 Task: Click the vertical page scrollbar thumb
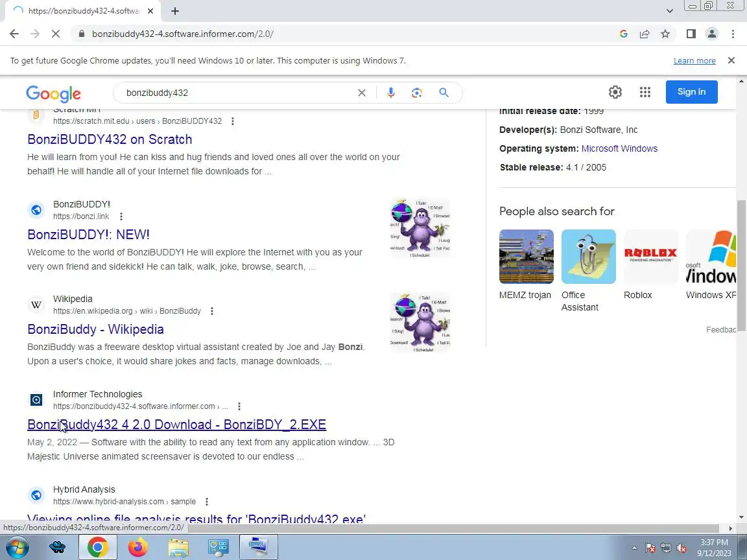tap(741, 266)
